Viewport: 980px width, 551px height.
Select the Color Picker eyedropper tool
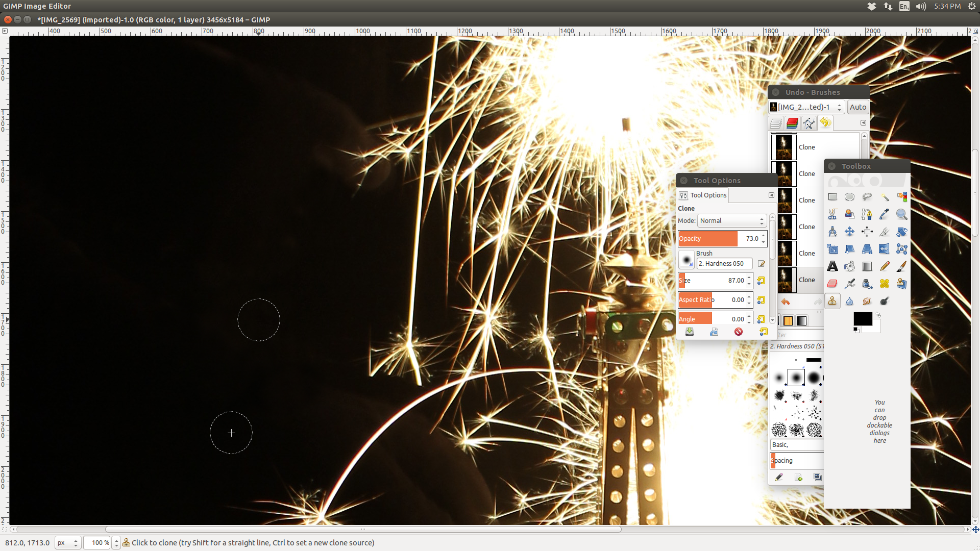[885, 214]
